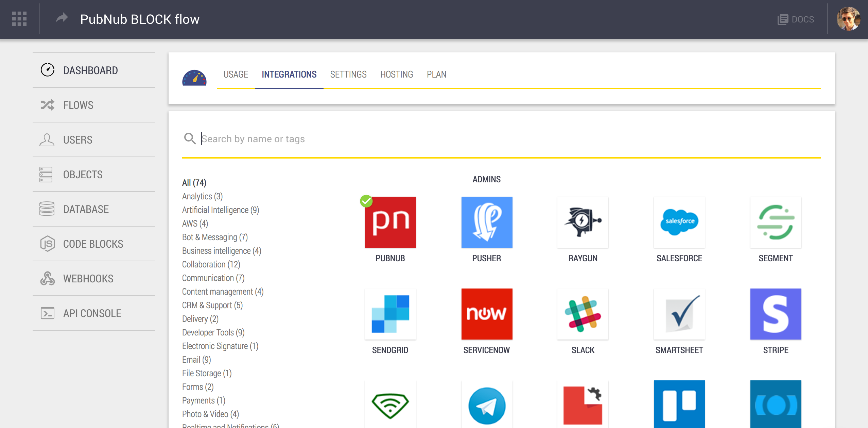
Task: Switch to the Settings tab
Action: (348, 75)
